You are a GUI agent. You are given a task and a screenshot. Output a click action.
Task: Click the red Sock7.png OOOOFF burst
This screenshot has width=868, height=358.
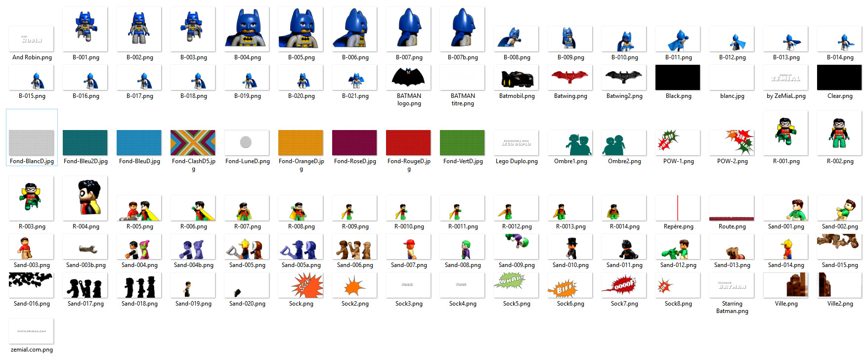624,285
